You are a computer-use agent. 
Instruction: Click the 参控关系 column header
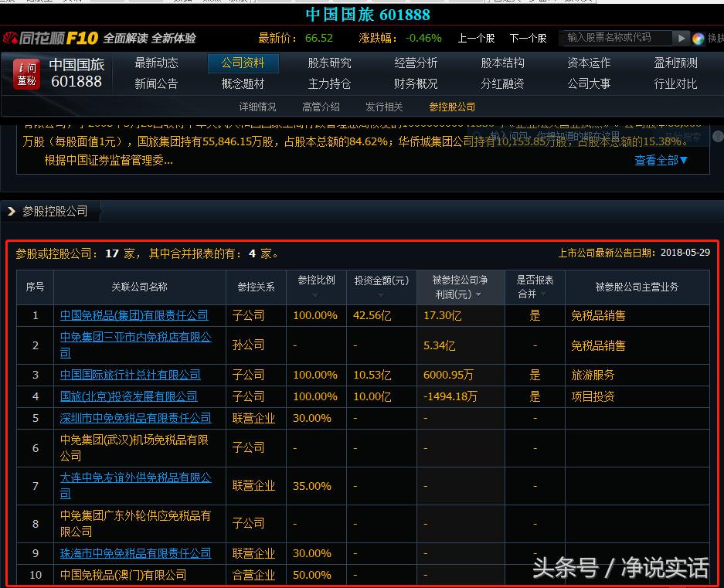click(257, 287)
